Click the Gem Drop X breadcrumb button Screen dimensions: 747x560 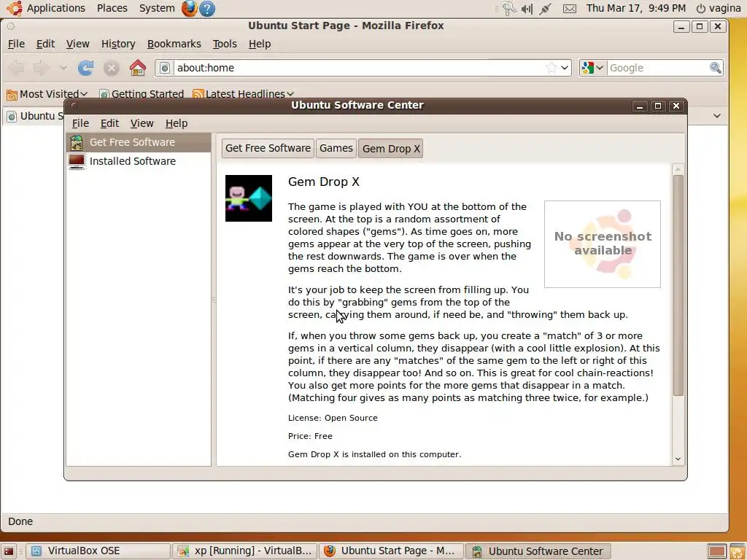[x=391, y=149]
